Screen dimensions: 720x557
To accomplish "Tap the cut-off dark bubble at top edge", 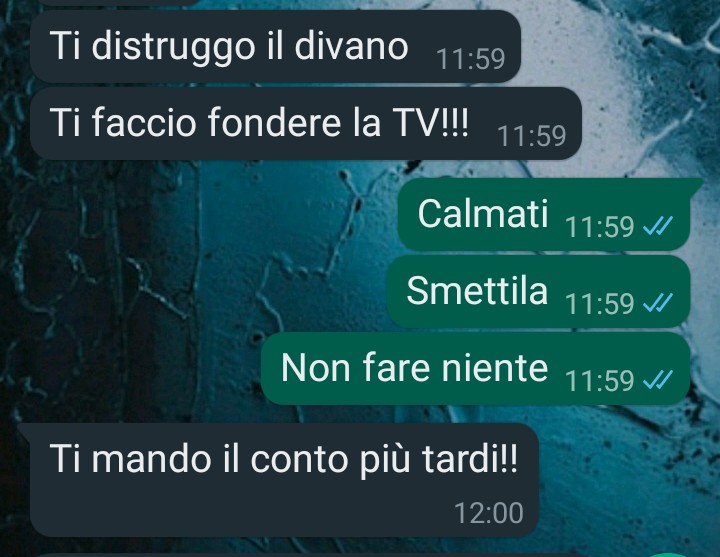I will (x=115, y=2).
